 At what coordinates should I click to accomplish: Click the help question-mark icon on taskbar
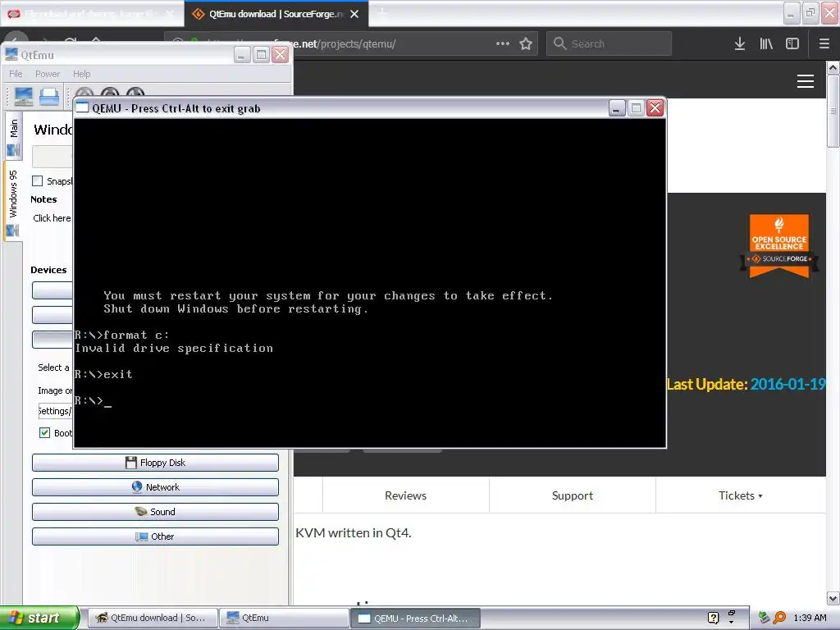tap(713, 618)
